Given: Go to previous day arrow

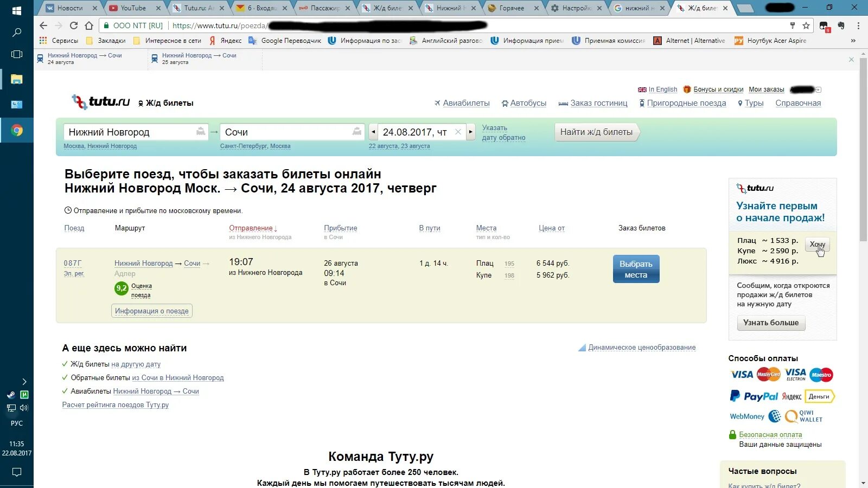Looking at the screenshot, I should (x=373, y=132).
